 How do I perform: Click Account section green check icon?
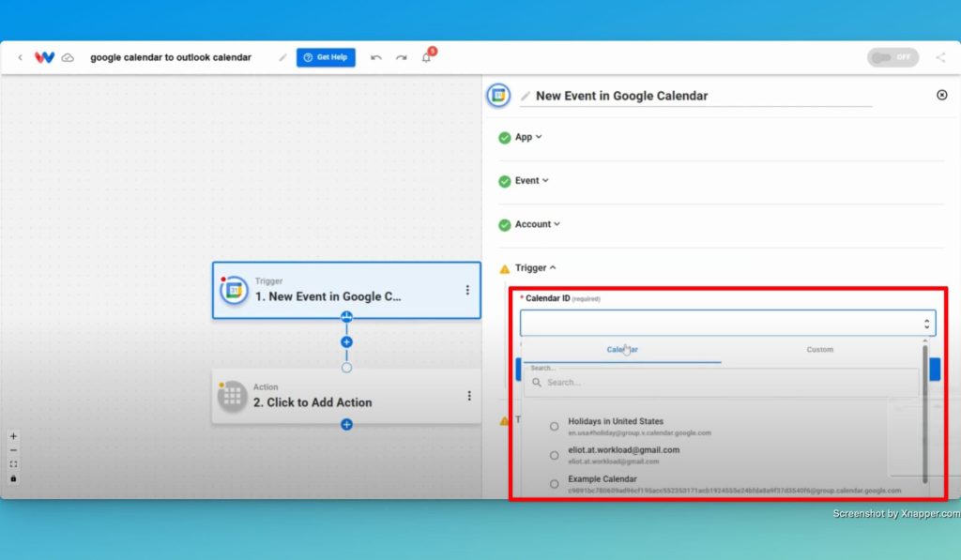[x=504, y=225]
